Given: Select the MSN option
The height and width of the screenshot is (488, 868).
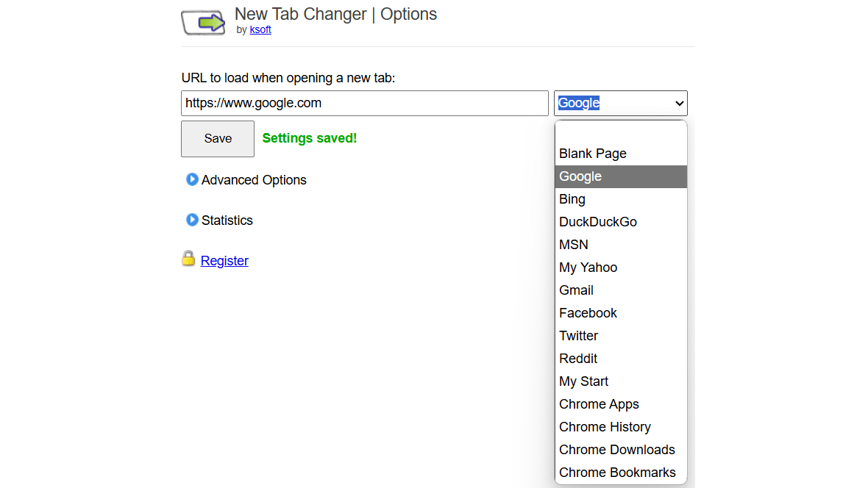Looking at the screenshot, I should pyautogui.click(x=574, y=245).
